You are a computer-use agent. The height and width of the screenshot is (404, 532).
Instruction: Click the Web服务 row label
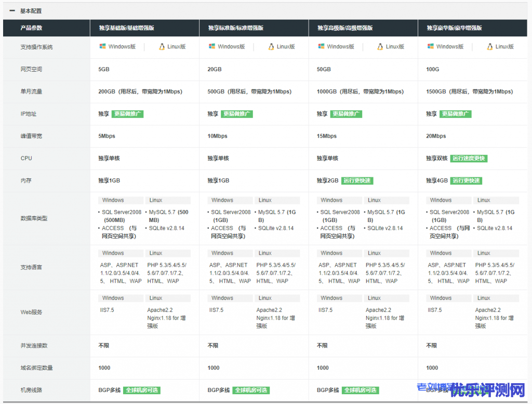click(x=31, y=312)
